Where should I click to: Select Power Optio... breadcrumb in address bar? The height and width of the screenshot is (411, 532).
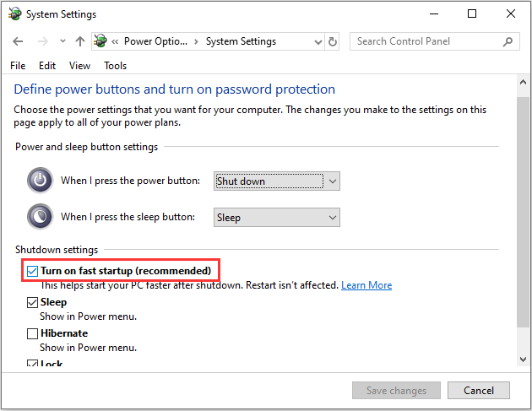(155, 41)
